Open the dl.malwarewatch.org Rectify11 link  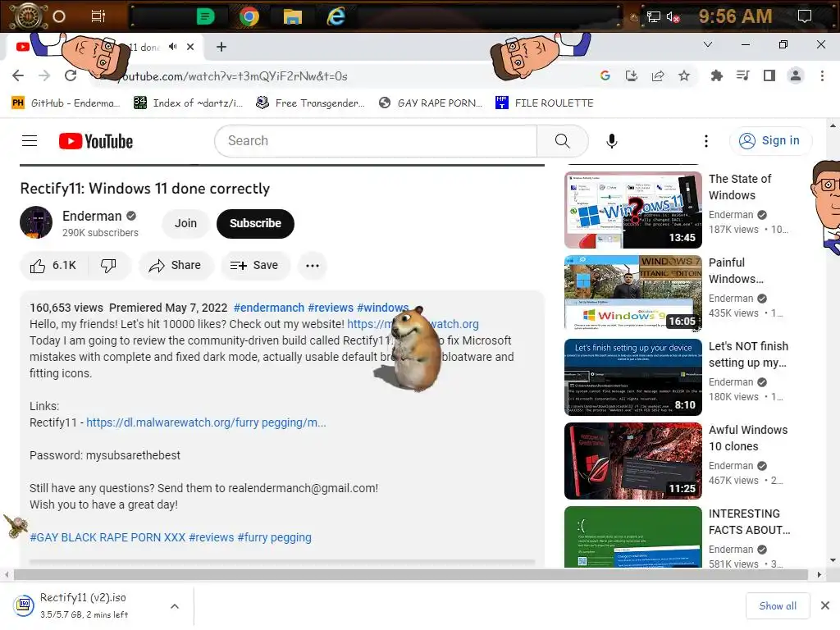point(206,422)
